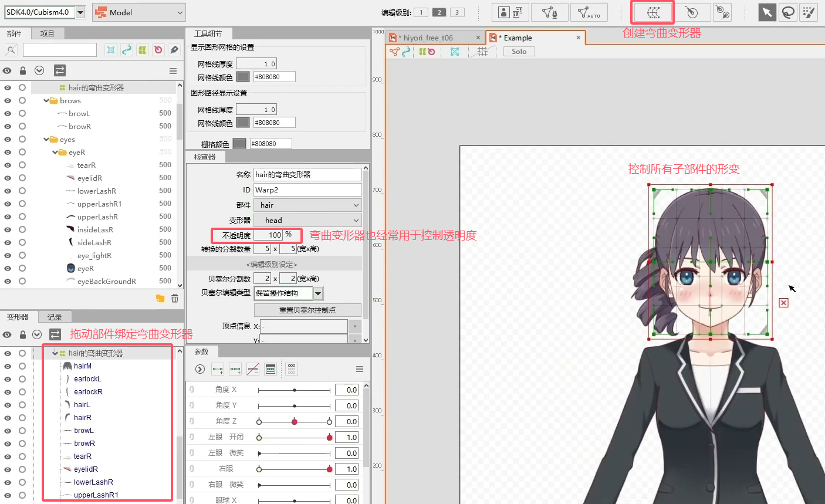Close the Example document tab
825x504 pixels.
tap(579, 38)
